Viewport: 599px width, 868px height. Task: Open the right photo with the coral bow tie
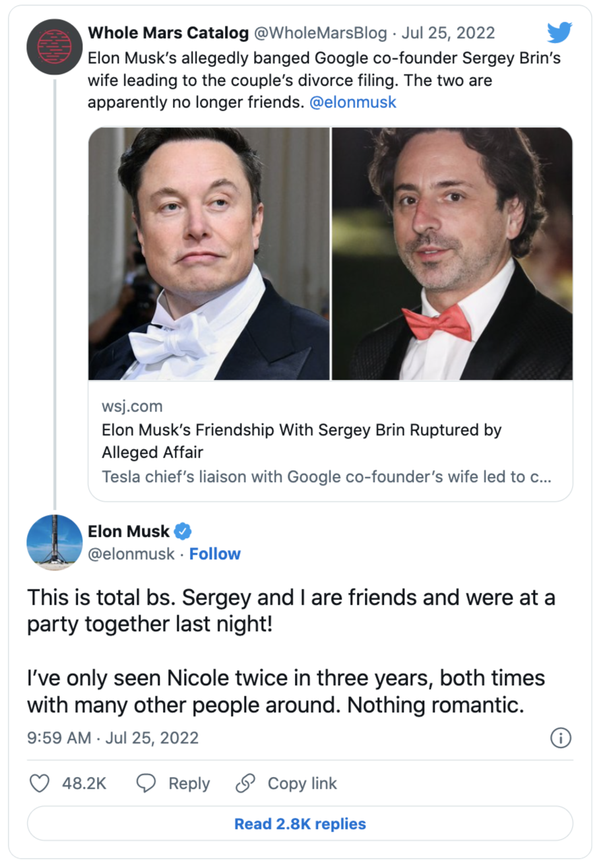point(452,254)
